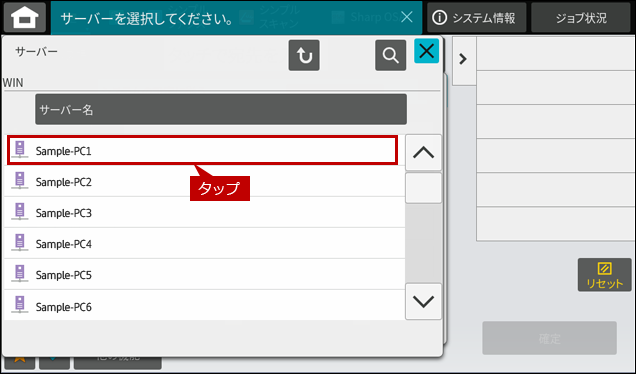Tap the server icon beside Sample-PC3
Screen dimensions: 636x374
(x=20, y=211)
